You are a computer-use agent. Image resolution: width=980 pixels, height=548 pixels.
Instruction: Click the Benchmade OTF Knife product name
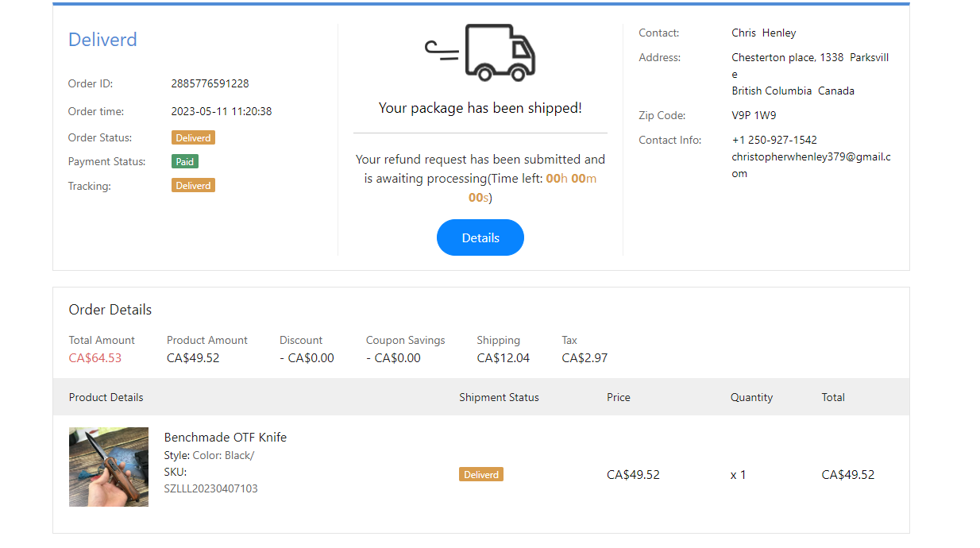[x=226, y=438]
